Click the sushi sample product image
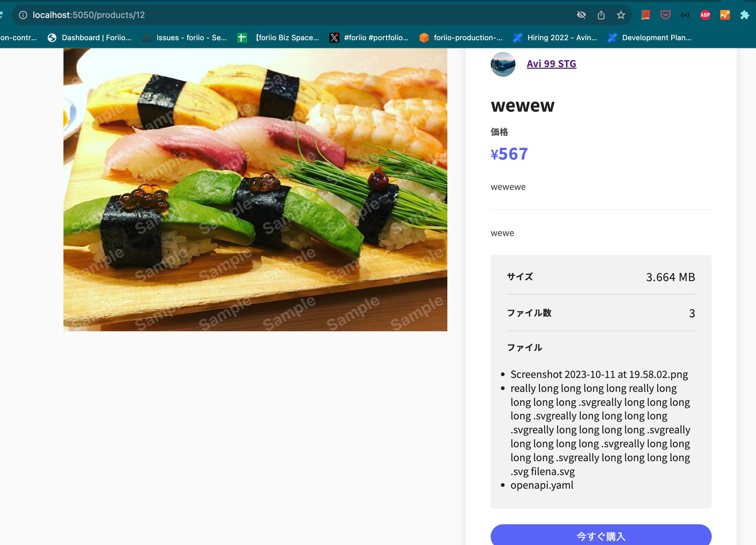Image resolution: width=756 pixels, height=545 pixels. coord(255,189)
